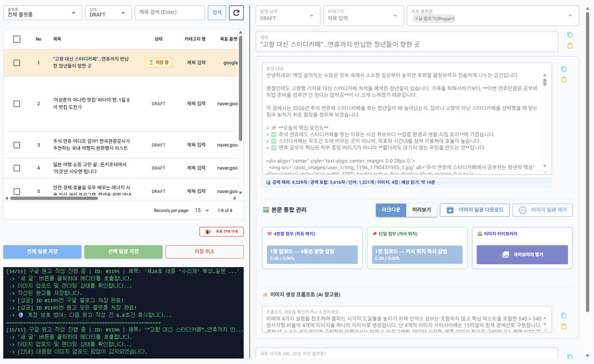Click the 제목 title input field
Image resolution: width=594 pixels, height=364 pixels.
coord(407,42)
